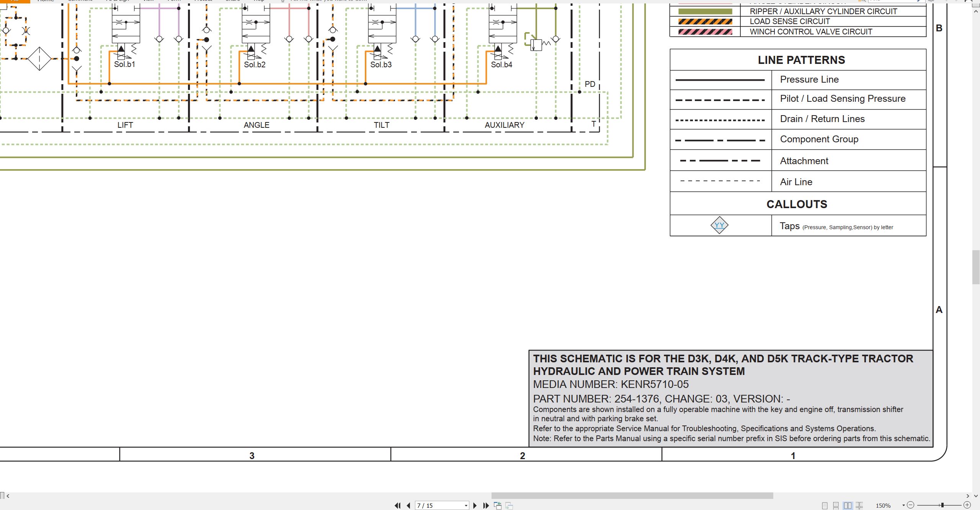Click the Sol.b1 solenoid label
The height and width of the screenshot is (510, 980).
(x=124, y=64)
